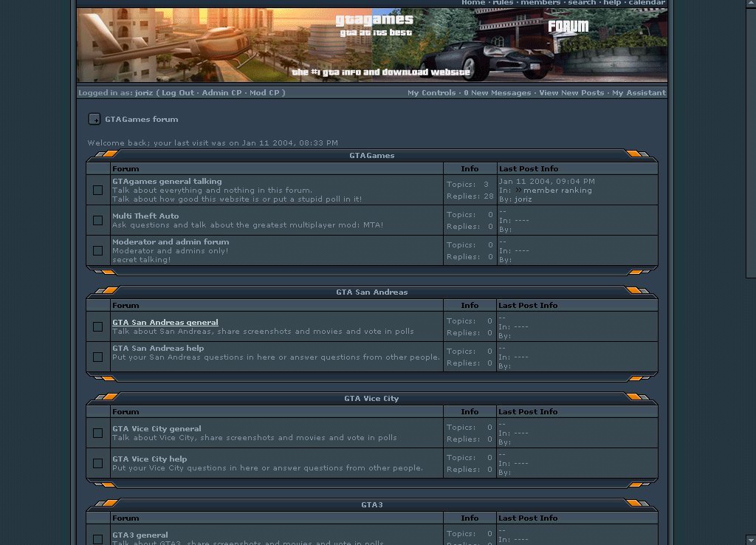The height and width of the screenshot is (545, 756).
Task: Click the status icon for GTA Vice City help
Action: click(98, 464)
